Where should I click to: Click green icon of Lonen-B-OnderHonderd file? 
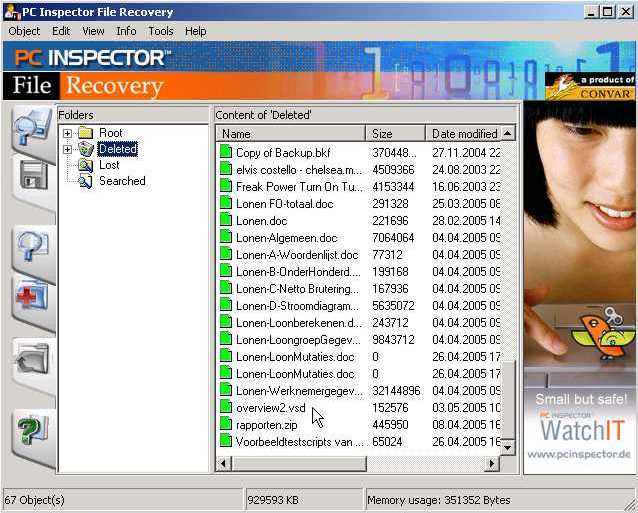click(x=226, y=271)
